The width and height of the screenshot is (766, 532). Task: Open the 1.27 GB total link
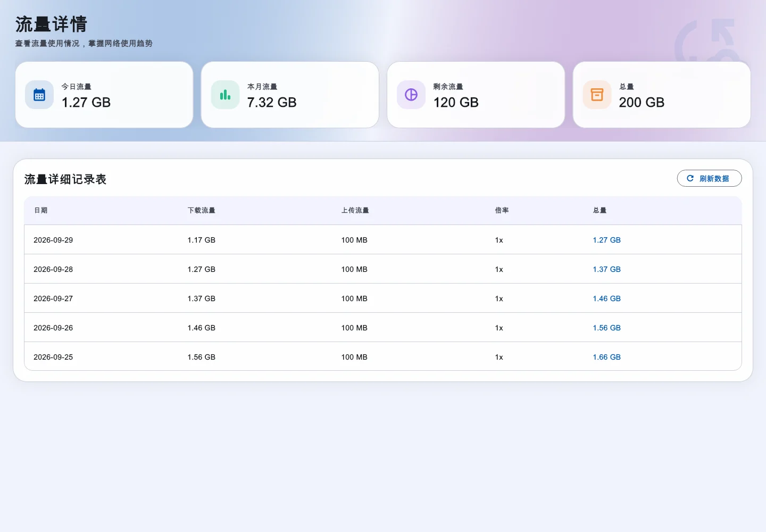tap(607, 240)
